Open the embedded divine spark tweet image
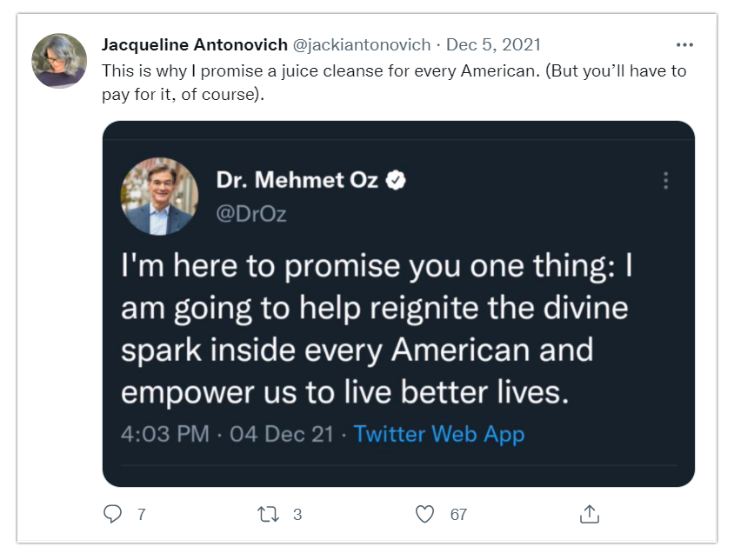This screenshot has height=560, width=734. (x=398, y=303)
